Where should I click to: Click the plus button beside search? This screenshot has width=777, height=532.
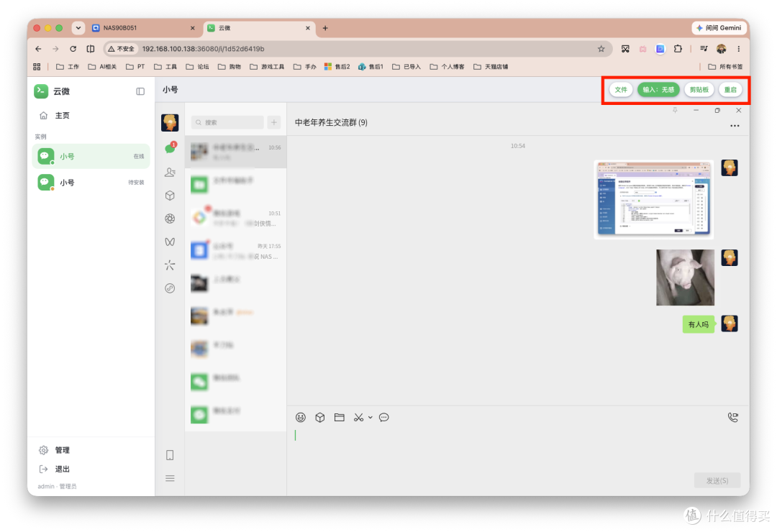274,122
